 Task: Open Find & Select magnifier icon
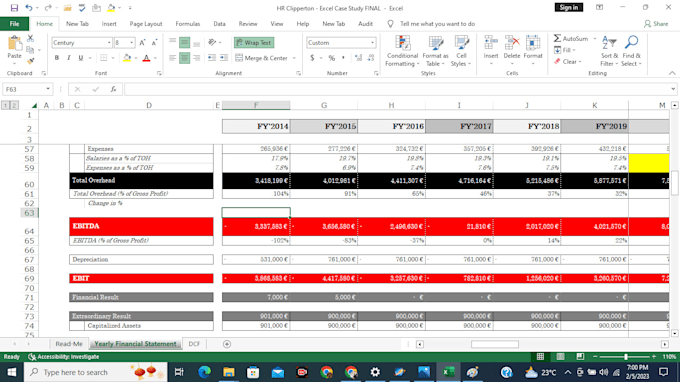[x=631, y=42]
